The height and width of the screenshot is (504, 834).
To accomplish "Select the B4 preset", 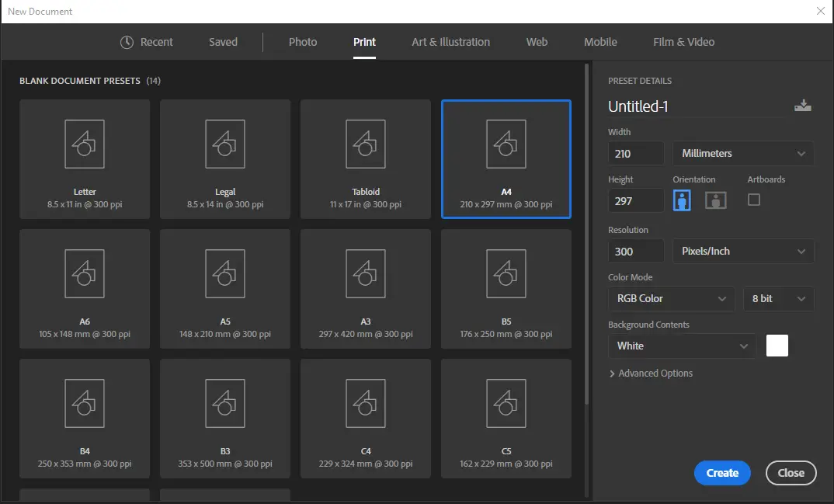I will (85, 419).
